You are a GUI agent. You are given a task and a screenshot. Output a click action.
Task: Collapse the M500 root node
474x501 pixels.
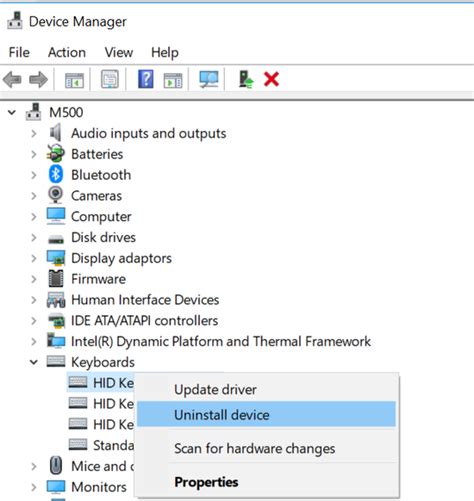coord(12,112)
